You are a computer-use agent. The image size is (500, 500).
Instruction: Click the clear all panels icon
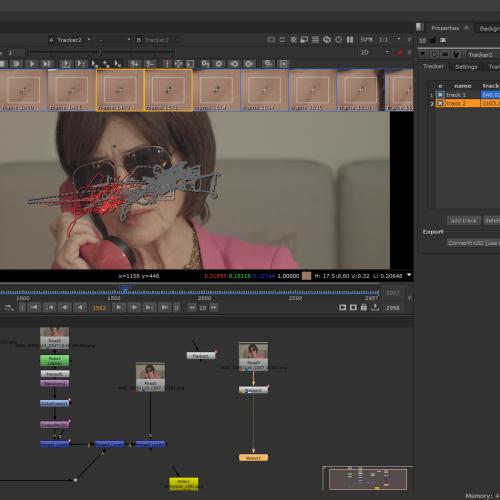(x=443, y=40)
